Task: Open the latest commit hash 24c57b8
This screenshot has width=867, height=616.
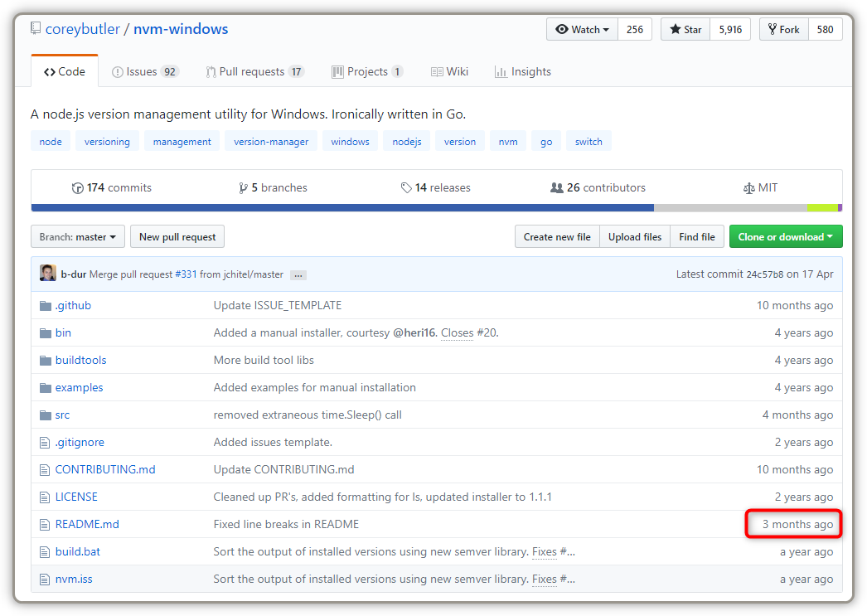Action: pyautogui.click(x=765, y=274)
